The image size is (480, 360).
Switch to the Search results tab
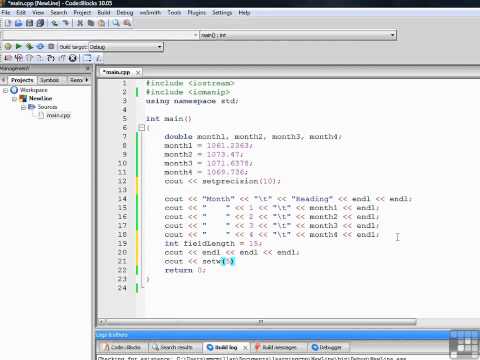(x=174, y=347)
